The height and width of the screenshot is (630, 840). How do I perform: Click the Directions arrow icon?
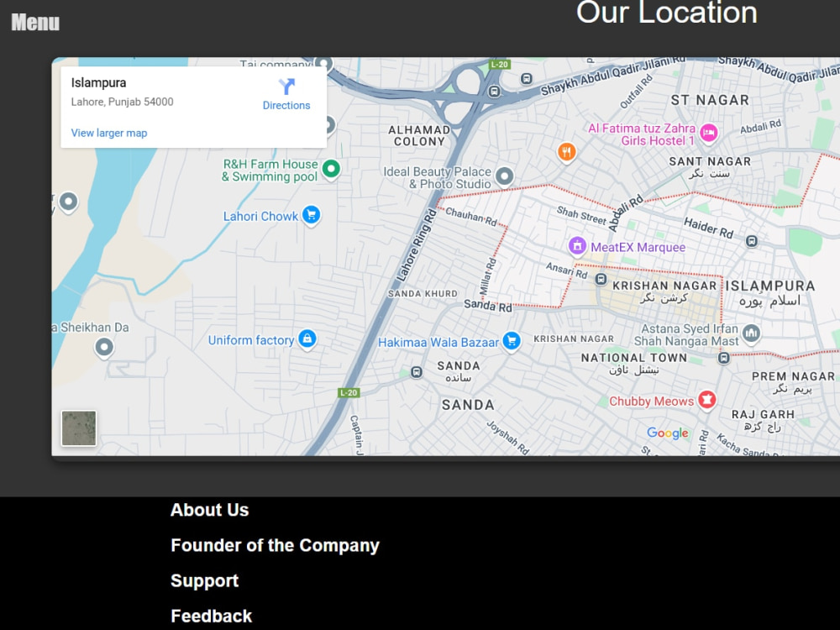[x=286, y=87]
